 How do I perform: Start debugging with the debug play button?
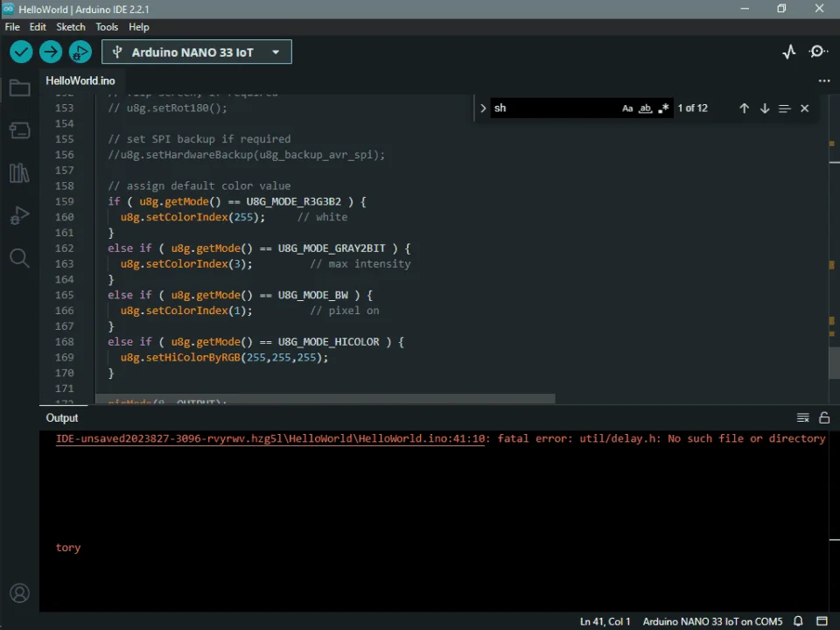click(80, 52)
